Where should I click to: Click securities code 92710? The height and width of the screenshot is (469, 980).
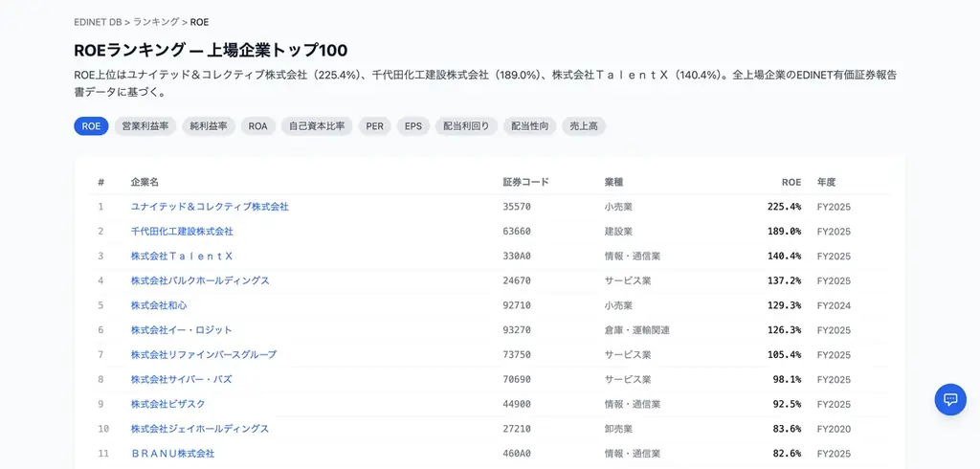pyautogui.click(x=517, y=305)
